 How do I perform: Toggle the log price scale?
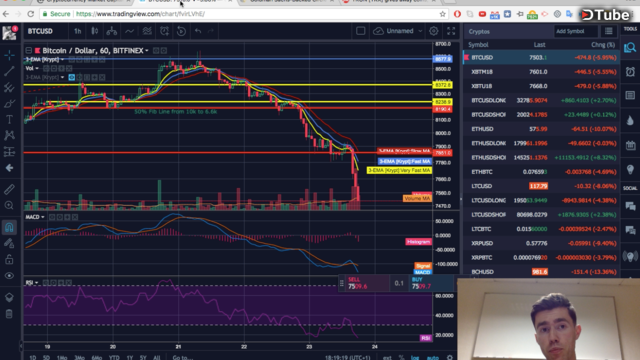tap(415, 358)
